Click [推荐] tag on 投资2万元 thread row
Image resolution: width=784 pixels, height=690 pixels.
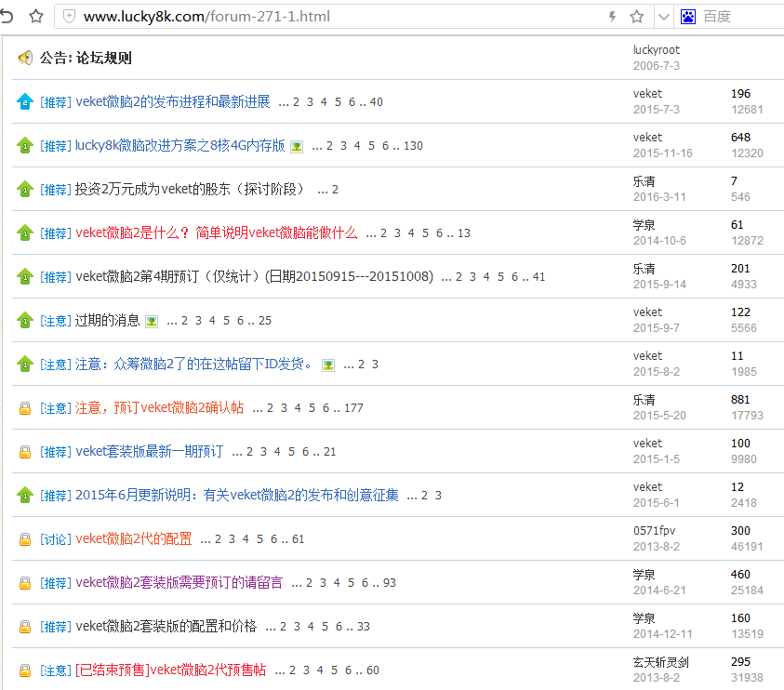pyautogui.click(x=56, y=189)
